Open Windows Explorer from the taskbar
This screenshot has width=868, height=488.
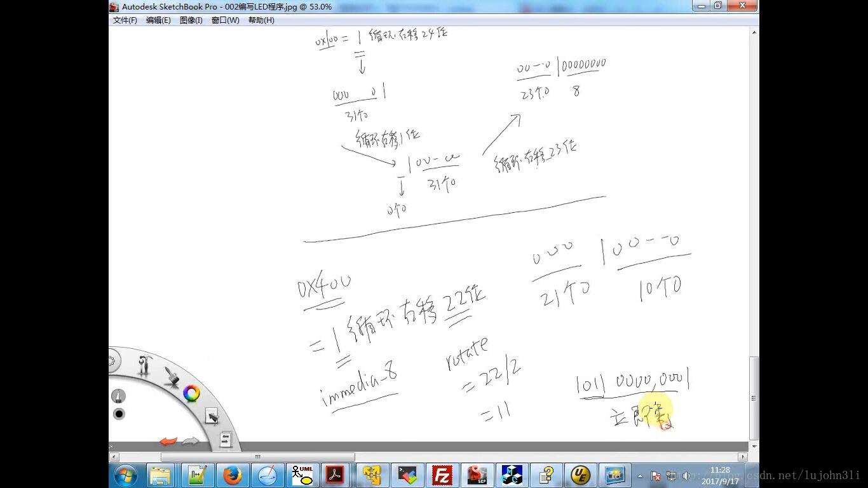pyautogui.click(x=161, y=475)
